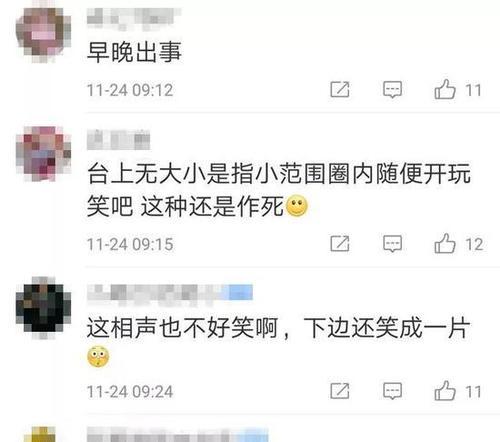
Task: Click the timestamp 11-24 09:24
Action: (130, 392)
